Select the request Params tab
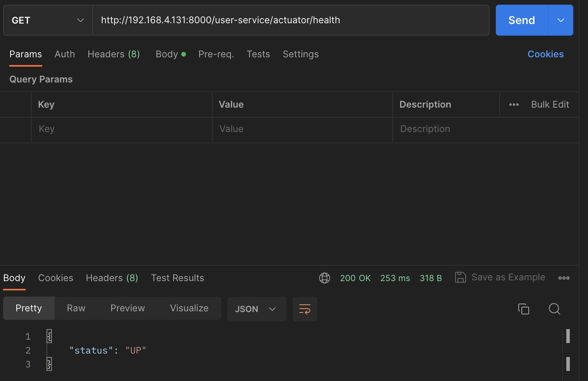The image size is (588, 381). click(26, 54)
